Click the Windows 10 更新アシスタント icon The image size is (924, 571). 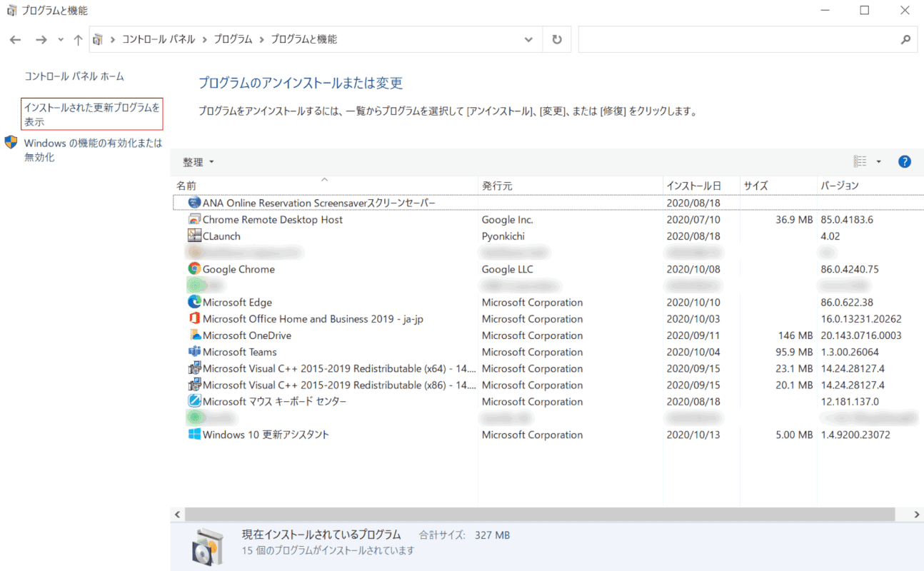(194, 435)
